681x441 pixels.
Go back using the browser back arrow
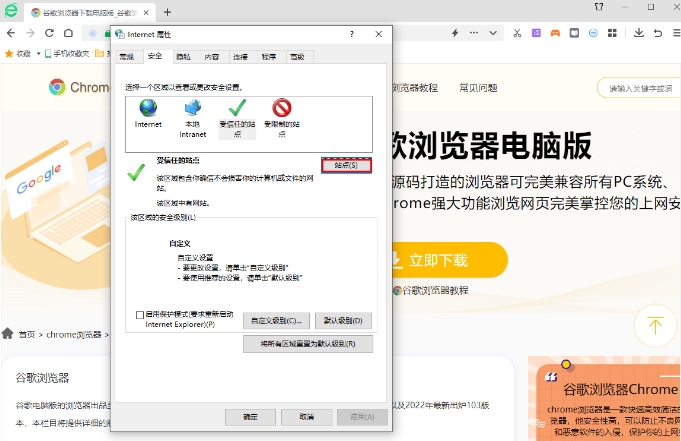pos(11,33)
